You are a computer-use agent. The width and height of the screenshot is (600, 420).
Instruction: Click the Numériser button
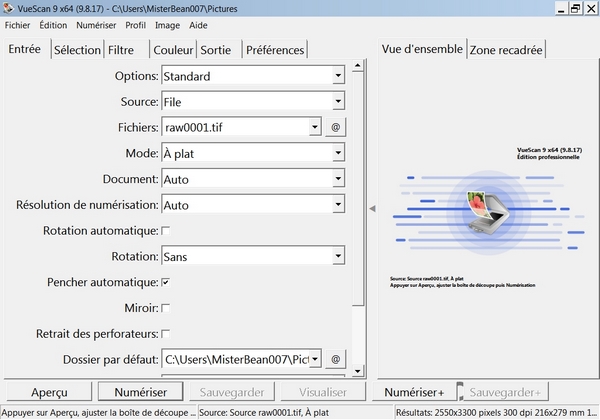coord(140,392)
